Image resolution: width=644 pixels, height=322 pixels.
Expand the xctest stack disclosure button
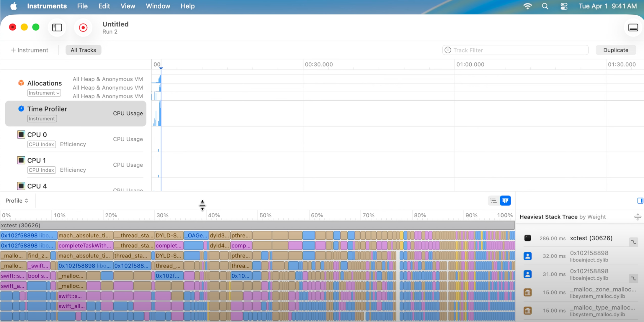[633, 242]
